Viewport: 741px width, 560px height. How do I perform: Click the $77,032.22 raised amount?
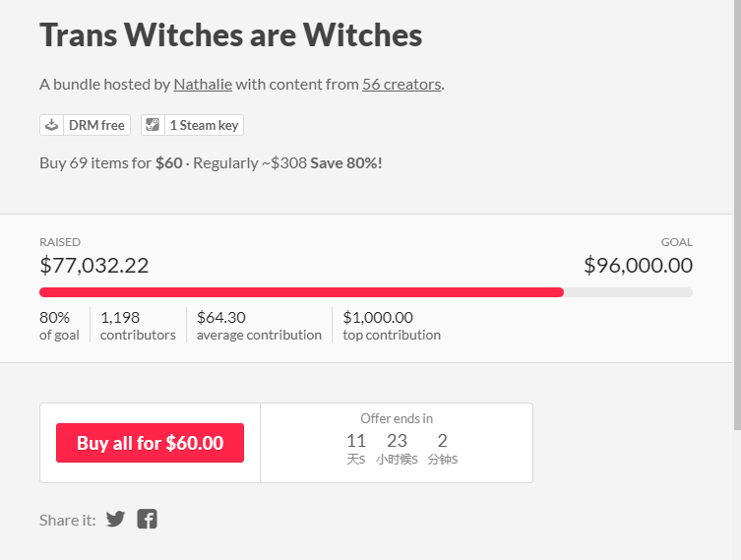94,265
